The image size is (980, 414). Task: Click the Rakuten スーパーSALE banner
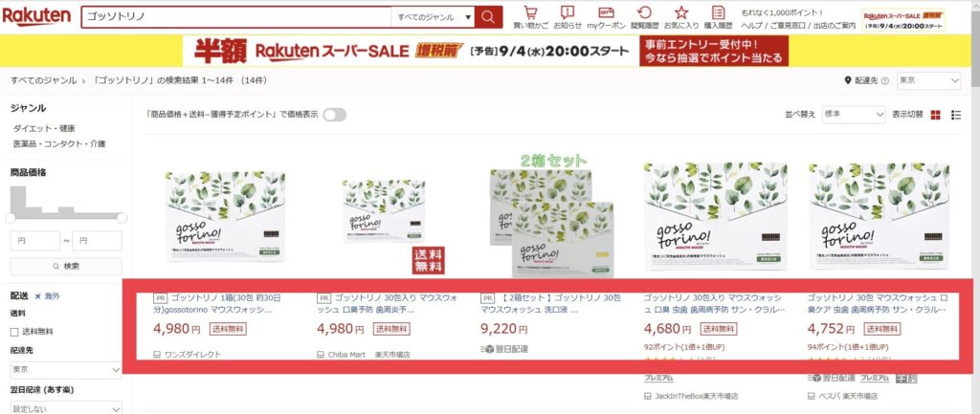[485, 51]
